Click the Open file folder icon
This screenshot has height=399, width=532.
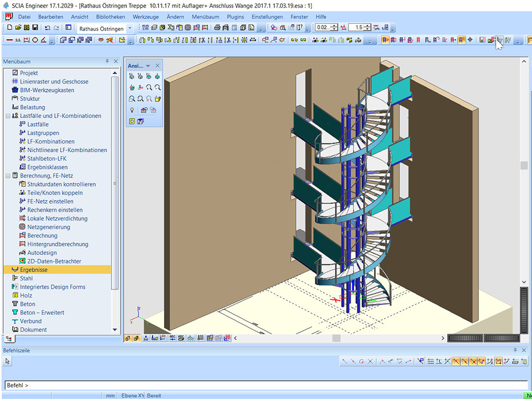pos(18,27)
